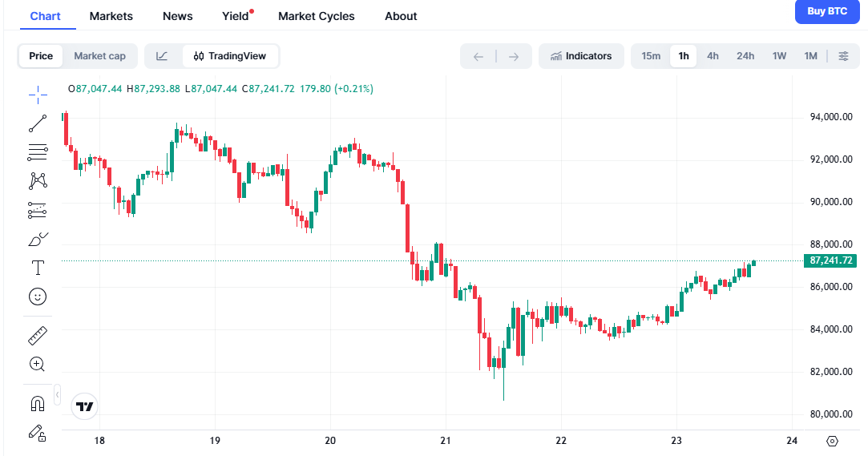Screen dimensions: 868x456
Task: Open the Fibonacci retracement tool
Action: click(38, 151)
